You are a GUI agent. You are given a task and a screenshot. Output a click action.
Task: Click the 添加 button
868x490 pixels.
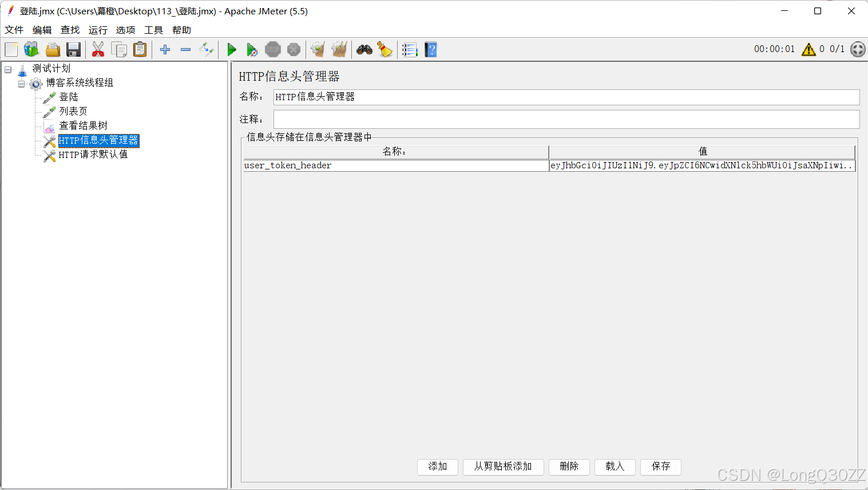point(438,467)
